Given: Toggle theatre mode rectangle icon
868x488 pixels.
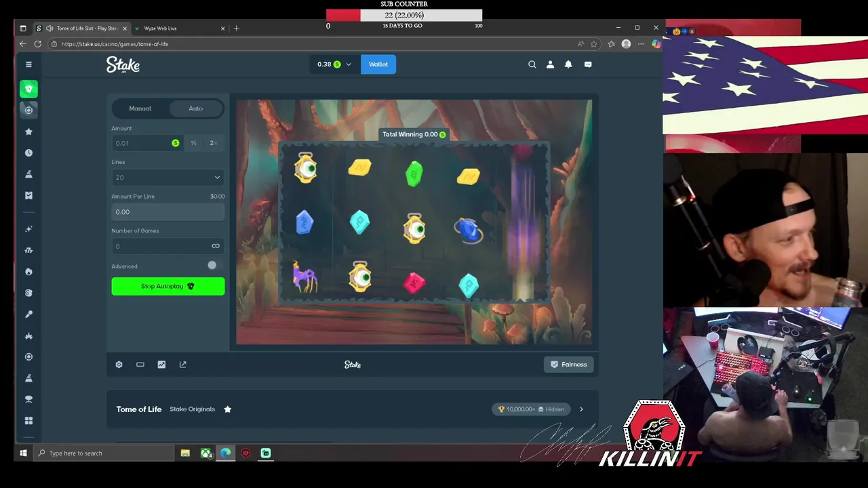Looking at the screenshot, I should [140, 365].
